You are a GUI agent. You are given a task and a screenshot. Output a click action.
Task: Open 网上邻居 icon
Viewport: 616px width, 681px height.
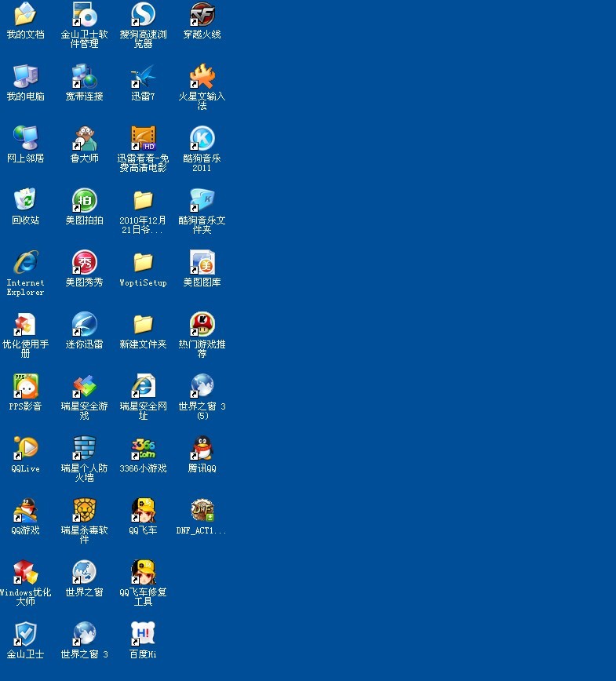(x=25, y=138)
